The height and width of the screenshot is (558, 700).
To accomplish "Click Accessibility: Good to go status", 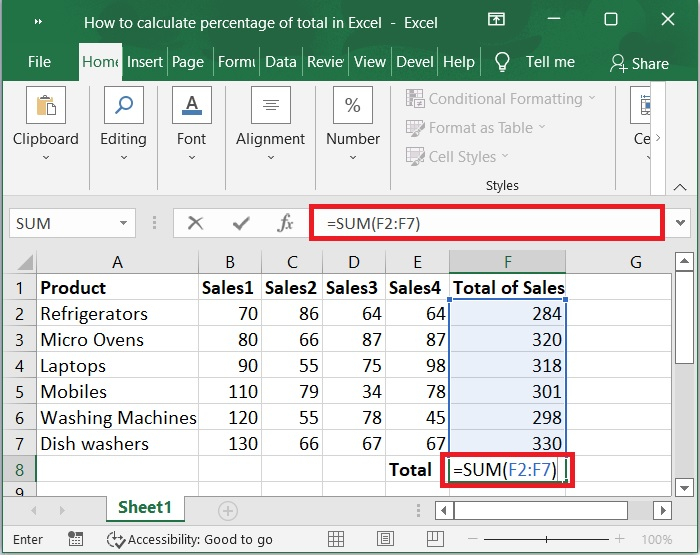I will [x=190, y=539].
